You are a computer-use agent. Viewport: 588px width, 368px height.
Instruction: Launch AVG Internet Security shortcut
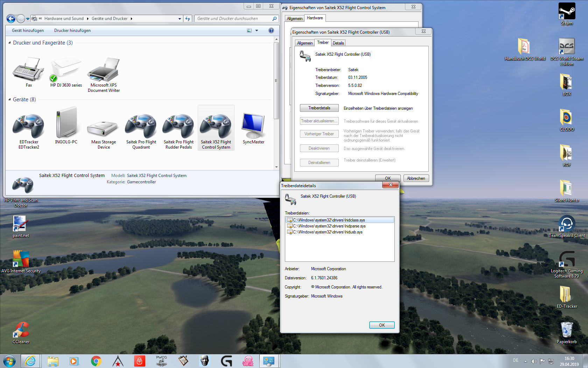(21, 262)
